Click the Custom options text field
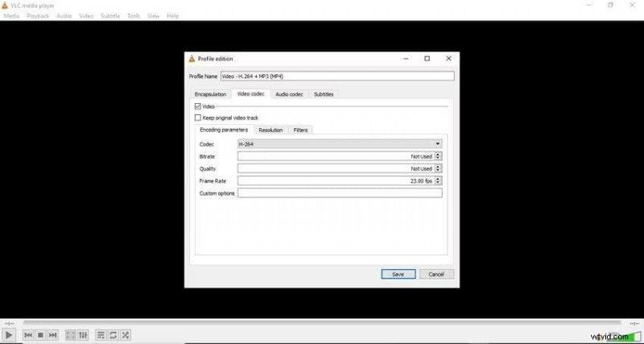The image size is (644, 344). pyautogui.click(x=339, y=193)
